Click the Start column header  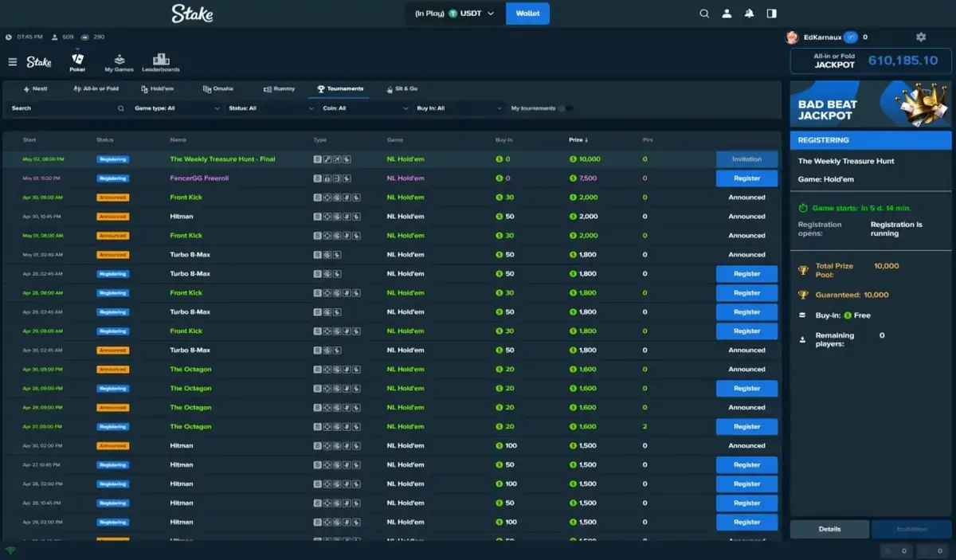coord(29,140)
